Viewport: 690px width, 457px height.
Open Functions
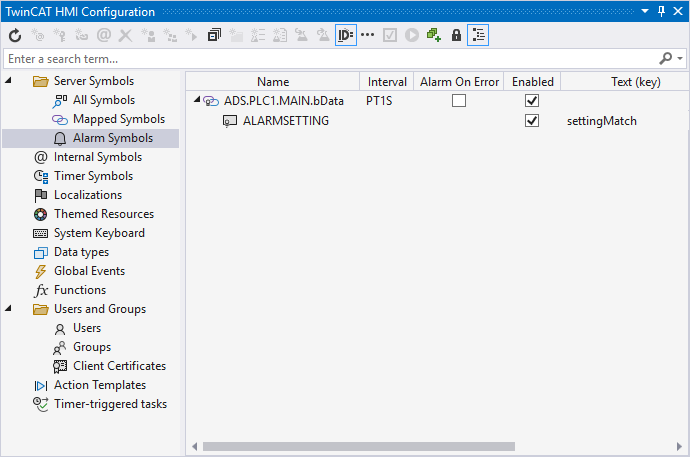pyautogui.click(x=80, y=289)
